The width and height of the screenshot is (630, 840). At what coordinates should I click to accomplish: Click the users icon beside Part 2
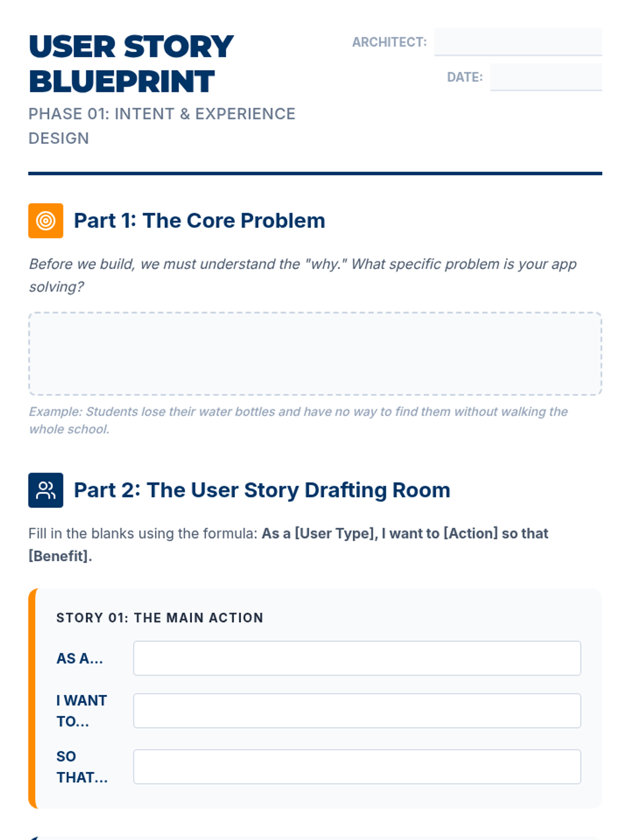46,490
